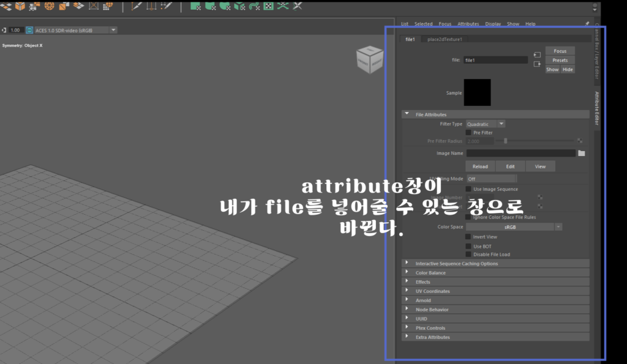Click the orange boolean cubes shelf icon

(64, 6)
